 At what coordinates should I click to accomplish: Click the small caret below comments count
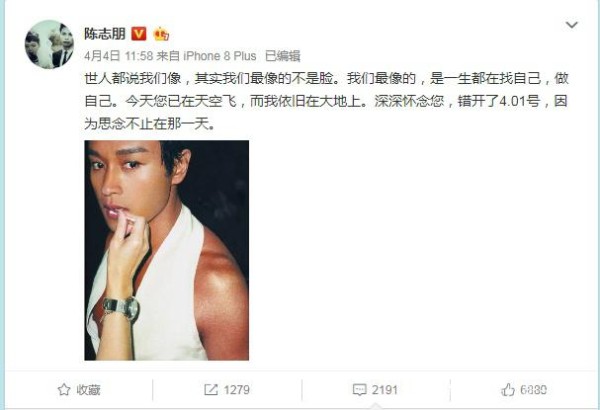(x=376, y=406)
